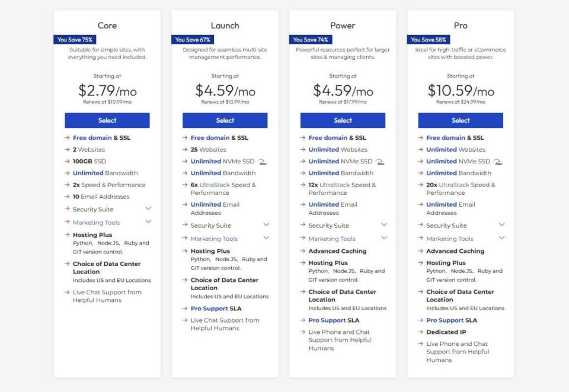Expand Security Suite in the Core plan
The height and width of the screenshot is (392, 569).
click(x=148, y=208)
